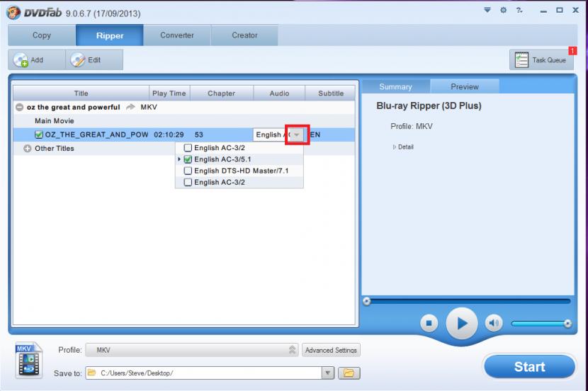The height and width of the screenshot is (391, 588).
Task: Check the last English AC-3/2 audio option
Action: [x=188, y=183]
